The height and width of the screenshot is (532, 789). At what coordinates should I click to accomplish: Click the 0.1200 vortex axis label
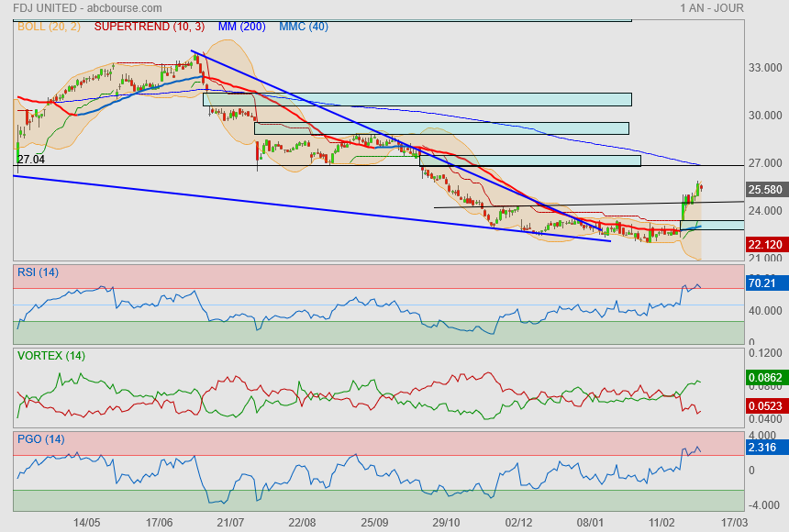tap(765, 353)
